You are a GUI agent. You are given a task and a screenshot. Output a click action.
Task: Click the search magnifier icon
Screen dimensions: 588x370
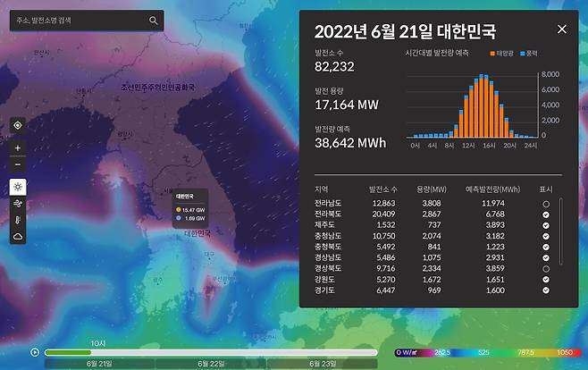coord(153,20)
